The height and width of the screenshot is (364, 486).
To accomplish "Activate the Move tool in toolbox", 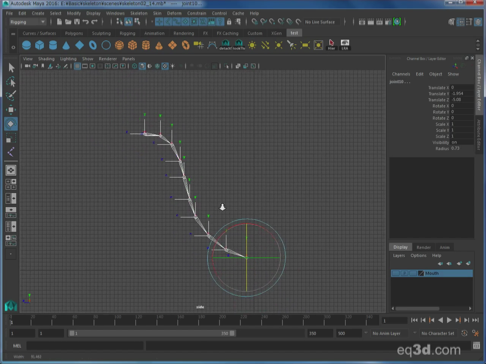I will [11, 110].
